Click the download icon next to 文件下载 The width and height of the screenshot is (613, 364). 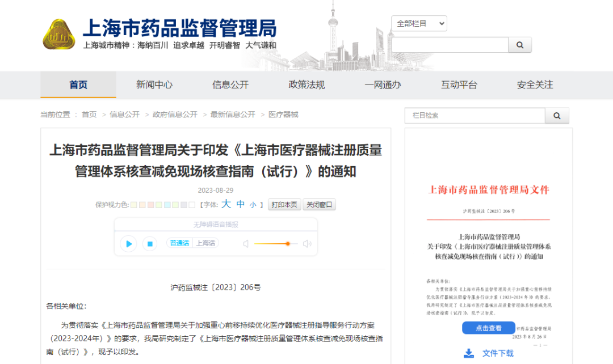click(x=468, y=353)
